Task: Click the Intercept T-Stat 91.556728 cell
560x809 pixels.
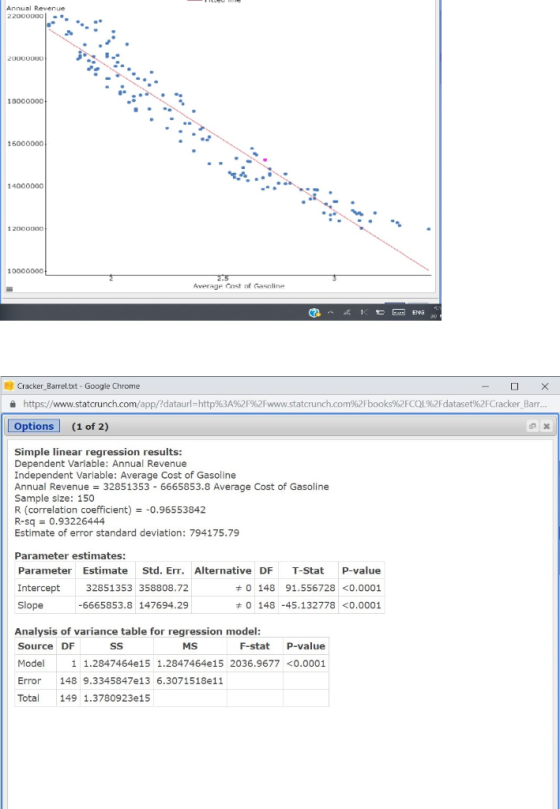Action: pos(308,588)
